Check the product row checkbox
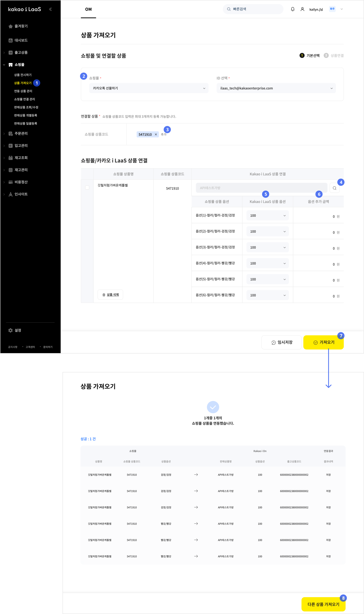This screenshot has width=364, height=614. coord(87,188)
